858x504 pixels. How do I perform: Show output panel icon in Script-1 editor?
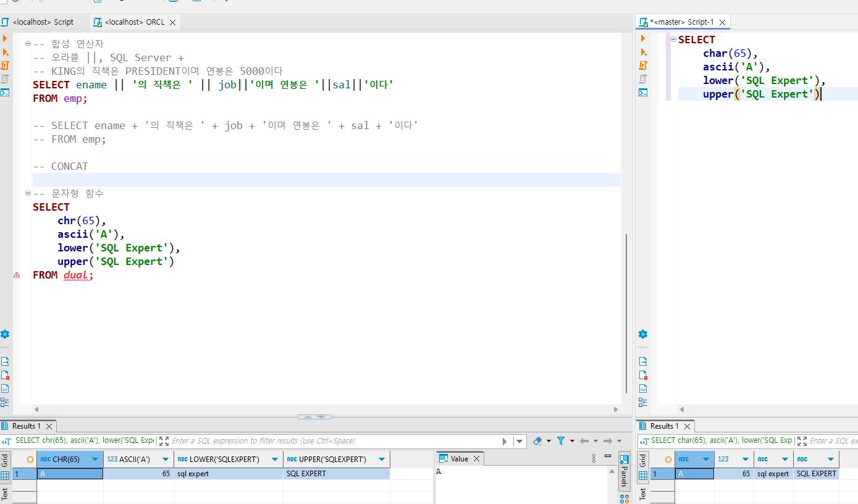pyautogui.click(x=643, y=361)
